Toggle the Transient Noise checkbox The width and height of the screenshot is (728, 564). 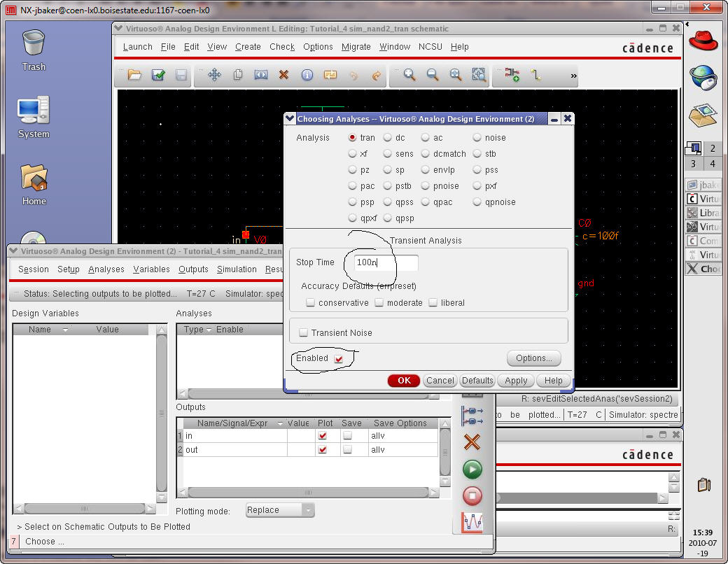304,333
